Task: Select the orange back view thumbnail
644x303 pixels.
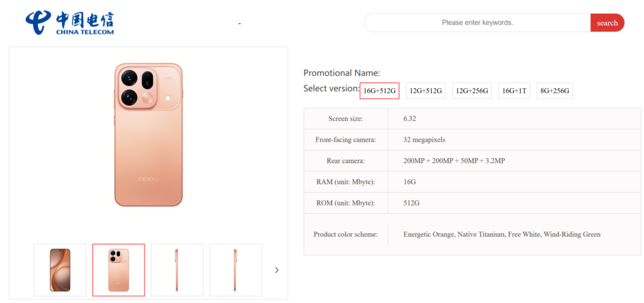Action: click(x=118, y=270)
